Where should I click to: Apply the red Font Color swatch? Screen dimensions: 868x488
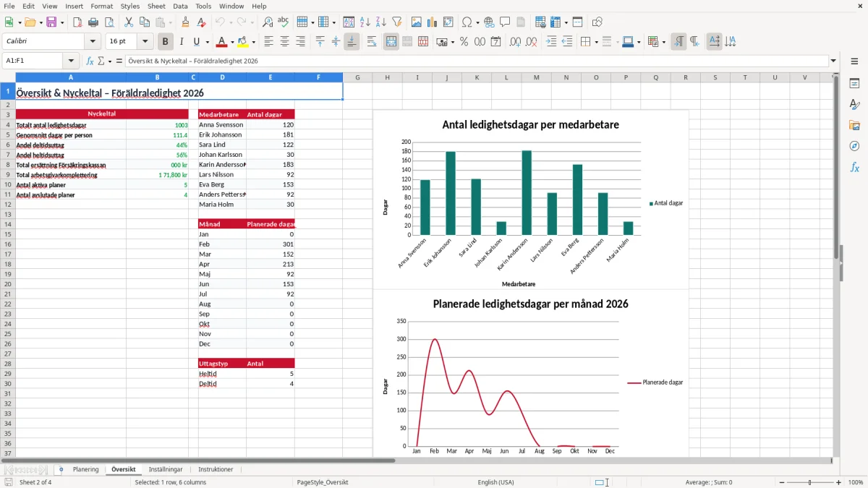[x=221, y=42]
